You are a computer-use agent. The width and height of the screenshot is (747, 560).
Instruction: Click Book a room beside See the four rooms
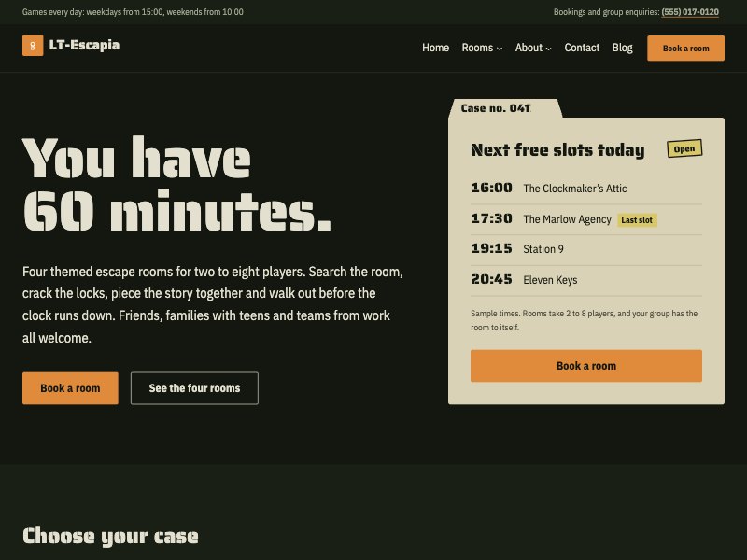70,388
